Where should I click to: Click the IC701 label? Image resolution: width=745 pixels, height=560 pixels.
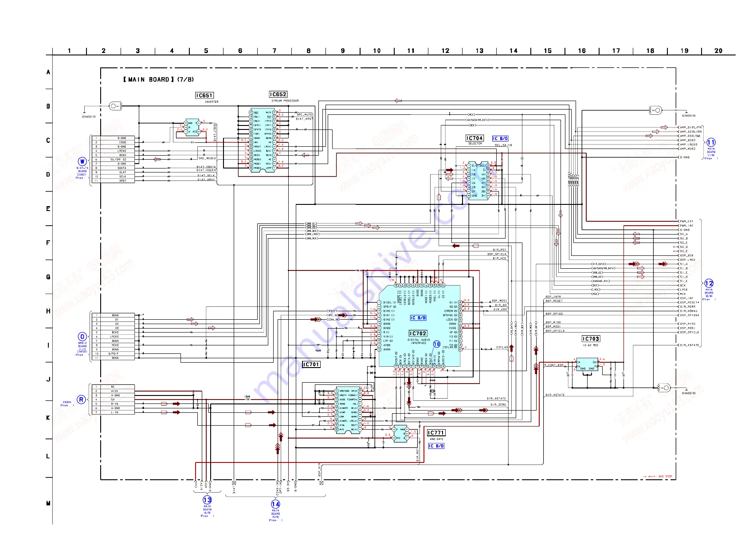311,364
